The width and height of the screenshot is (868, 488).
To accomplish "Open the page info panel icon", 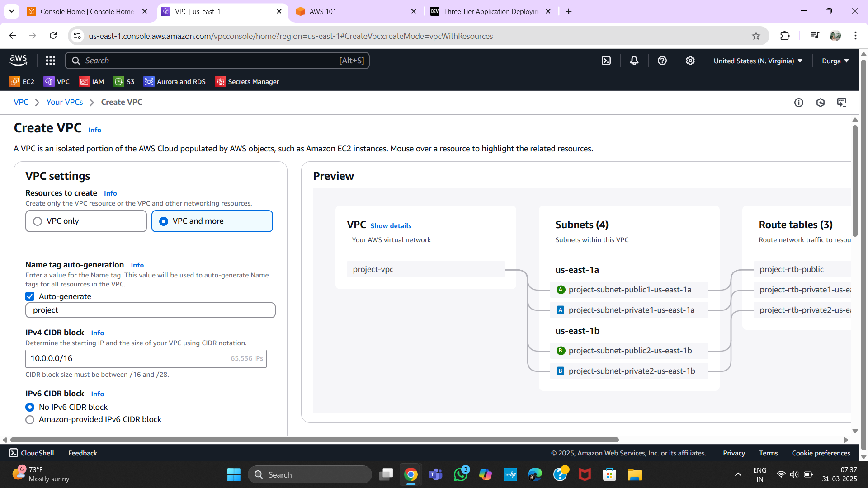I will coord(799,103).
